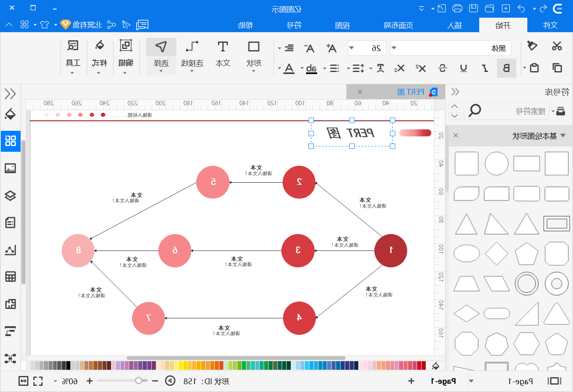
Task: Toggle Underline formatting button
Action: pos(464,68)
